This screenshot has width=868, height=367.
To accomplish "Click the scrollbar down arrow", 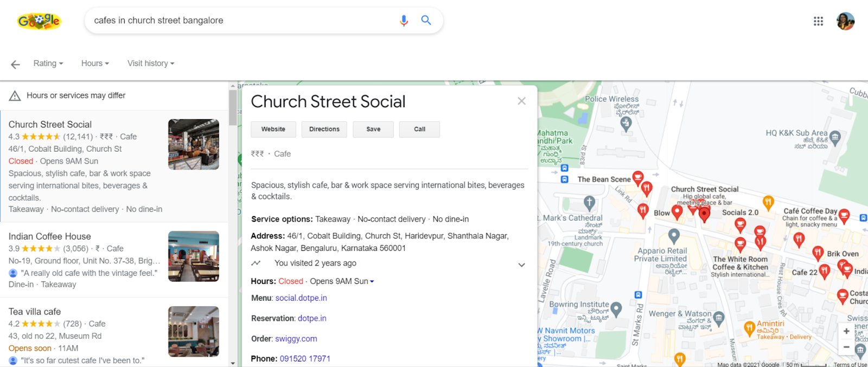I will coord(233,363).
